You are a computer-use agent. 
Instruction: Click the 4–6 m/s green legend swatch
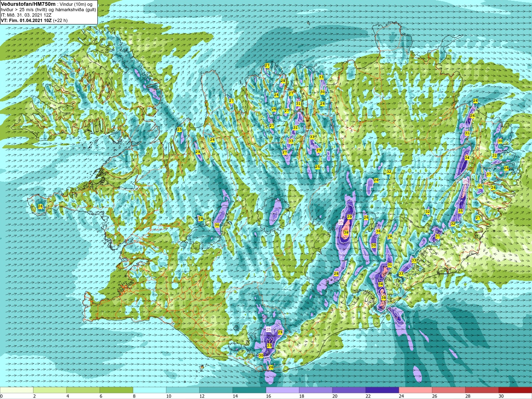83,390
